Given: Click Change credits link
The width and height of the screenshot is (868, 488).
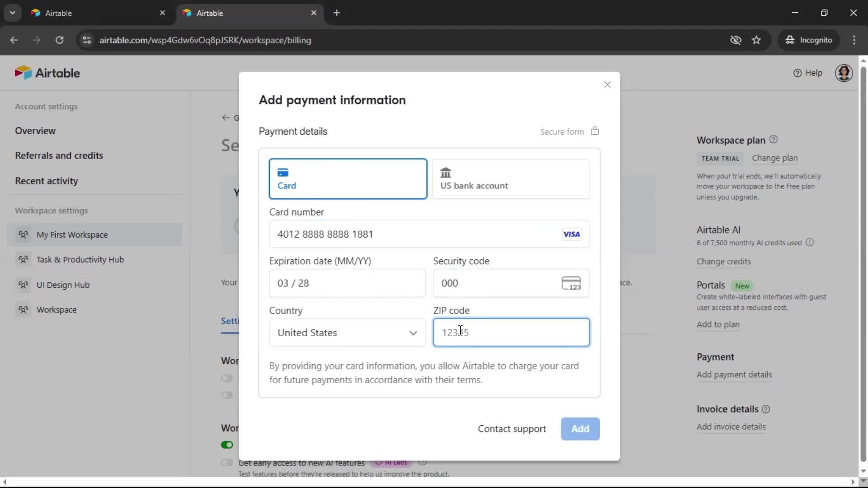Looking at the screenshot, I should pyautogui.click(x=723, y=262).
